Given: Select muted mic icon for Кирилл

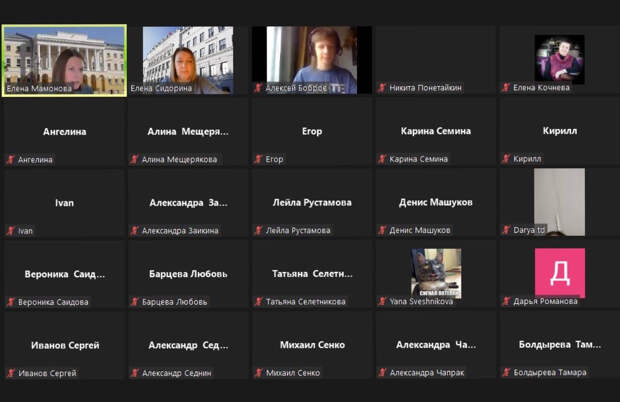Looking at the screenshot, I should [506, 159].
